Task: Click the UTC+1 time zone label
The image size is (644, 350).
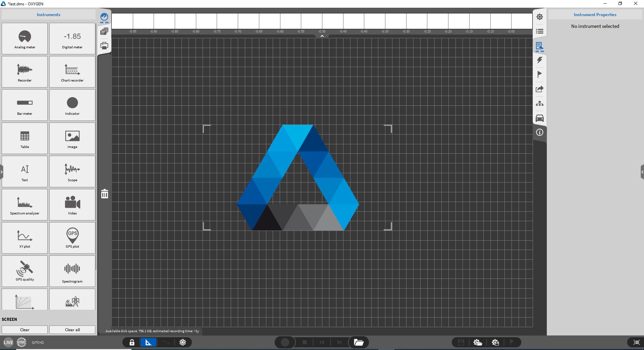Action: tap(38, 343)
